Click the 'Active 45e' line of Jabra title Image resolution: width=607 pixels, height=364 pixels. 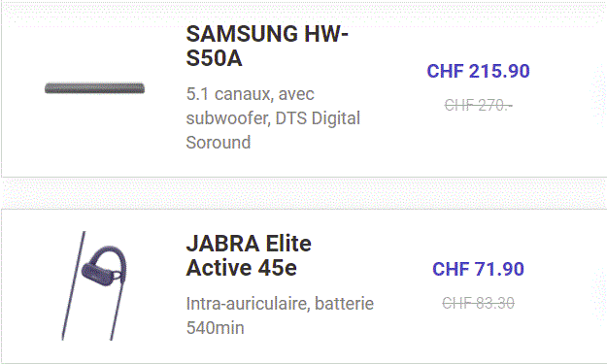coord(242,268)
